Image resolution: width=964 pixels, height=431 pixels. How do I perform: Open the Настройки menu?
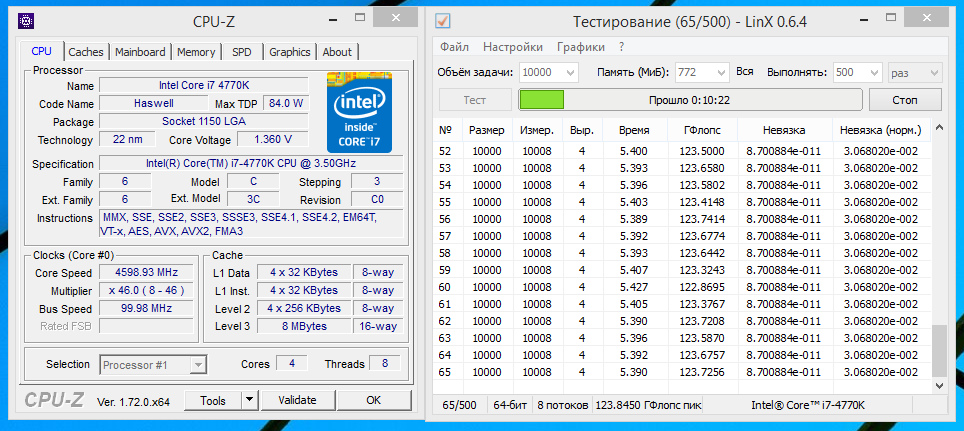pyautogui.click(x=512, y=46)
